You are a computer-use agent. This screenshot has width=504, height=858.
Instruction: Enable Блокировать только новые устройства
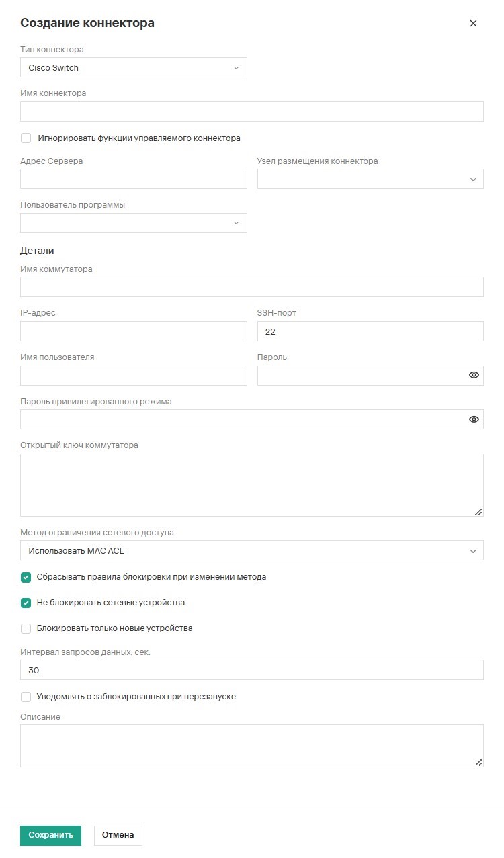[26, 628]
